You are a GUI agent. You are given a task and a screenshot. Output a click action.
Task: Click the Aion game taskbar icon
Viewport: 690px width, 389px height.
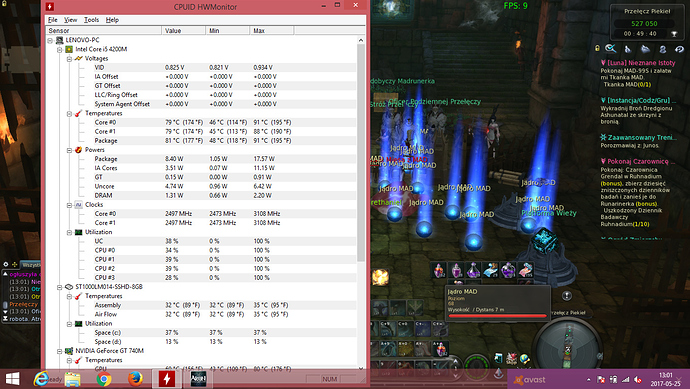click(198, 379)
